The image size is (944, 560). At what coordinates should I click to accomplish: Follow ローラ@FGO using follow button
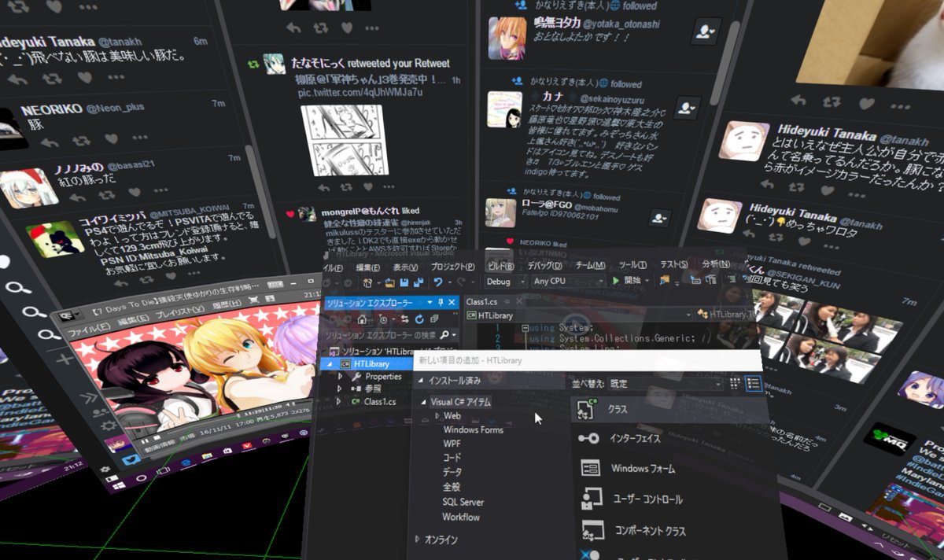661,218
